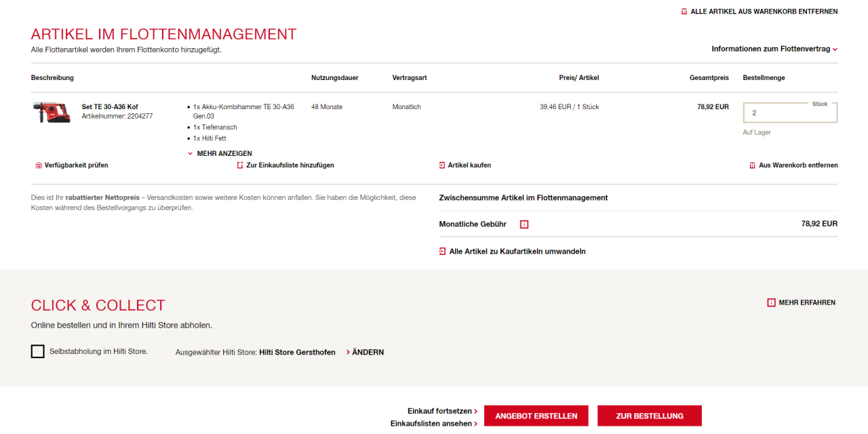
Task: Change selected Hilti Store via Ändern
Action: [x=368, y=353]
